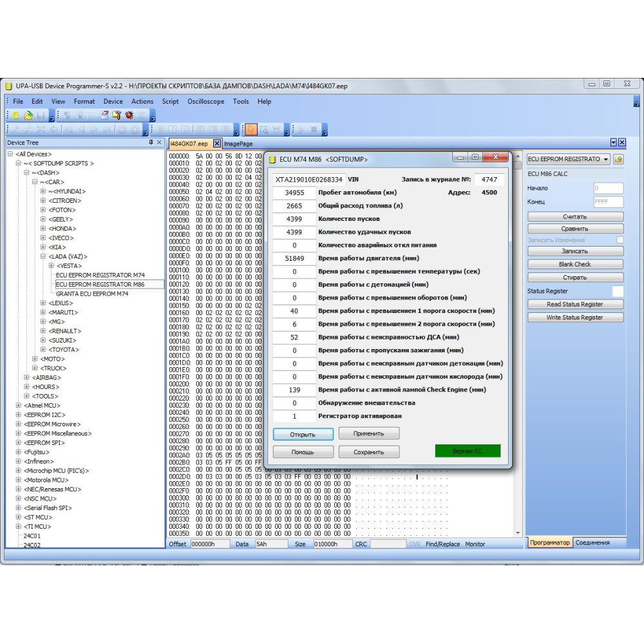Collapse the LADA (VAZ) tree node
The image size is (644, 644).
point(43,256)
